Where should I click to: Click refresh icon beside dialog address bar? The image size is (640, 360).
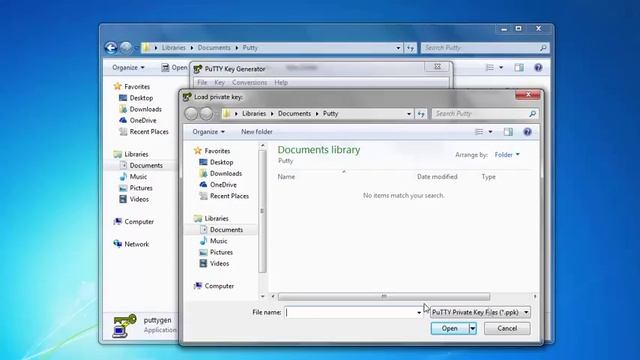[x=421, y=114]
